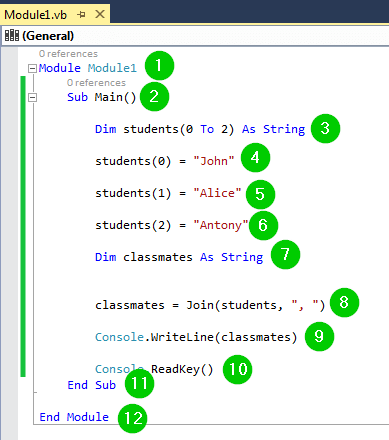
Task: Open 0 references link above Sub Main
Action: click(x=96, y=83)
